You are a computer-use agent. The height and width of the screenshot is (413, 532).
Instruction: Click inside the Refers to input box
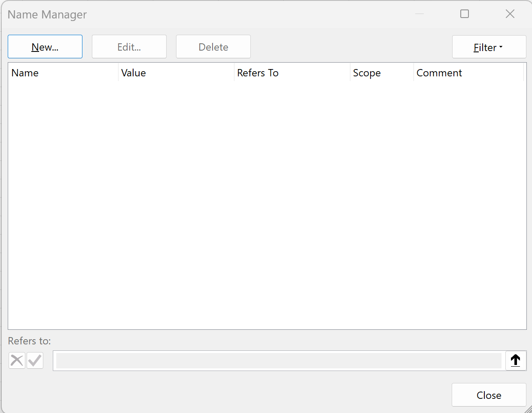pyautogui.click(x=278, y=361)
